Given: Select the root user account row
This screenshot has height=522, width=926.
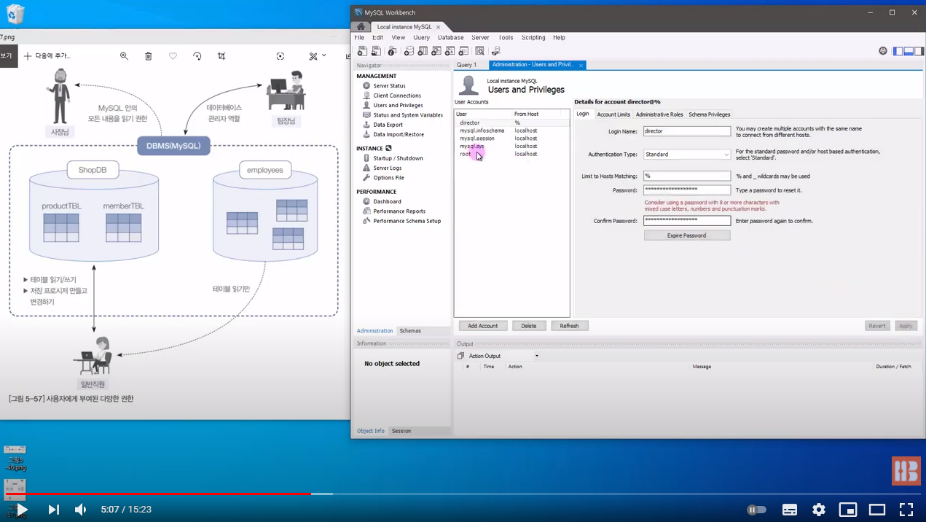Looking at the screenshot, I should click(511, 154).
